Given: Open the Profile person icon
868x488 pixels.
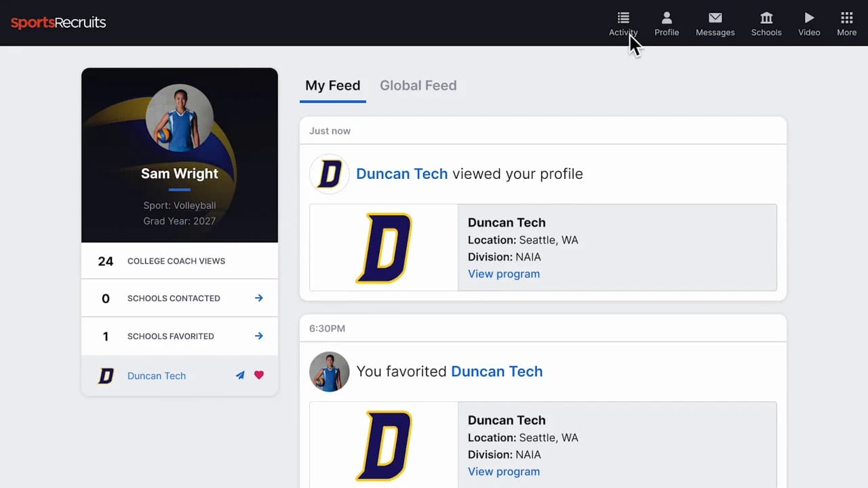Looking at the screenshot, I should click(x=667, y=18).
